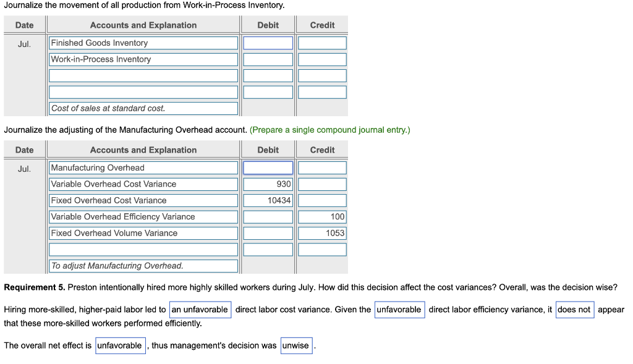The height and width of the screenshot is (364, 633).
Task: Select the "Cost of sales at standard cost" explanation field
Action: pyautogui.click(x=143, y=108)
